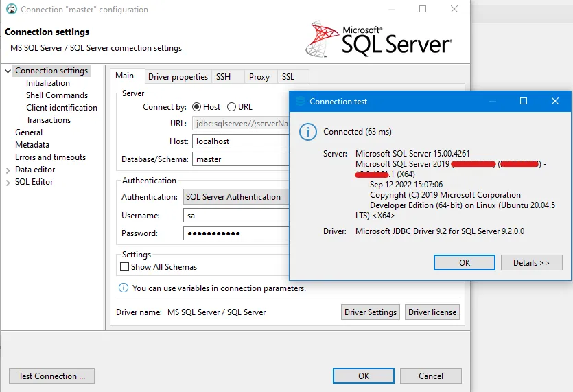This screenshot has width=573, height=392.
Task: Click 'Microsoft SQL Server 15.00.4261' text
Action: click(x=412, y=154)
